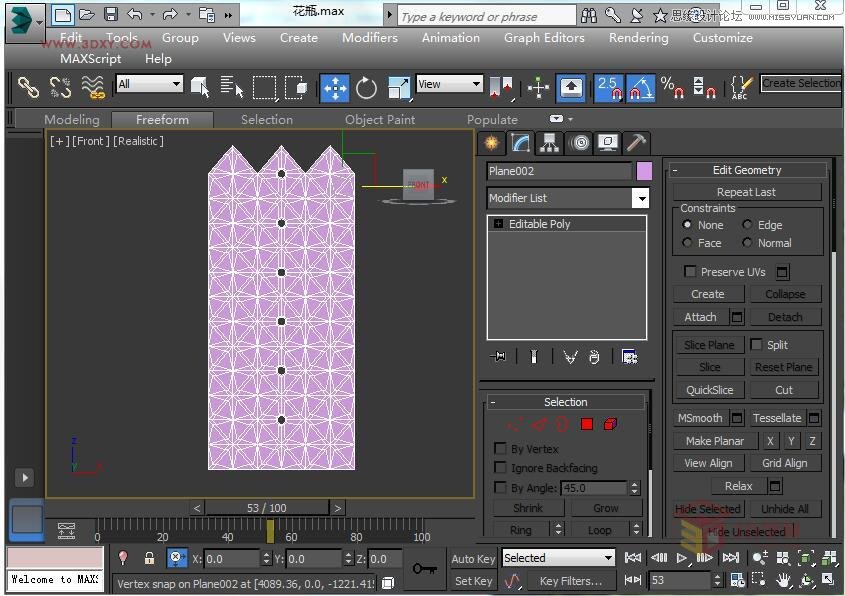Select the Edge constraint radio button
This screenshot has height=596, width=845.
point(747,225)
